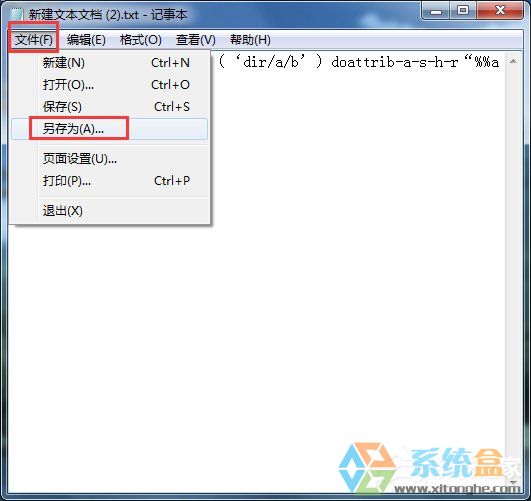Open the 文件(F) menu
This screenshot has height=501, width=531.
34,40
